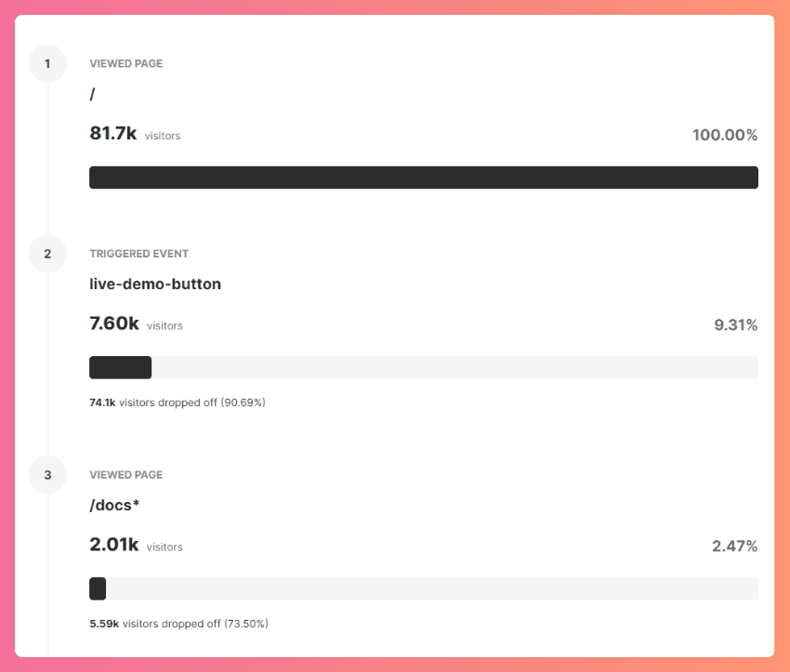
Task: Click the 9.31% conversion rate
Action: click(734, 324)
